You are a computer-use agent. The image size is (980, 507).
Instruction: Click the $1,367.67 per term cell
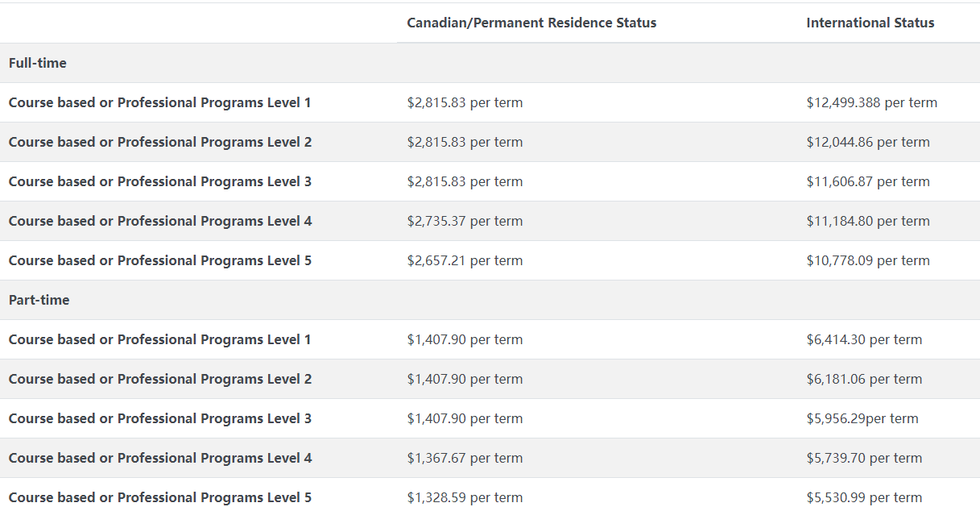[465, 458]
